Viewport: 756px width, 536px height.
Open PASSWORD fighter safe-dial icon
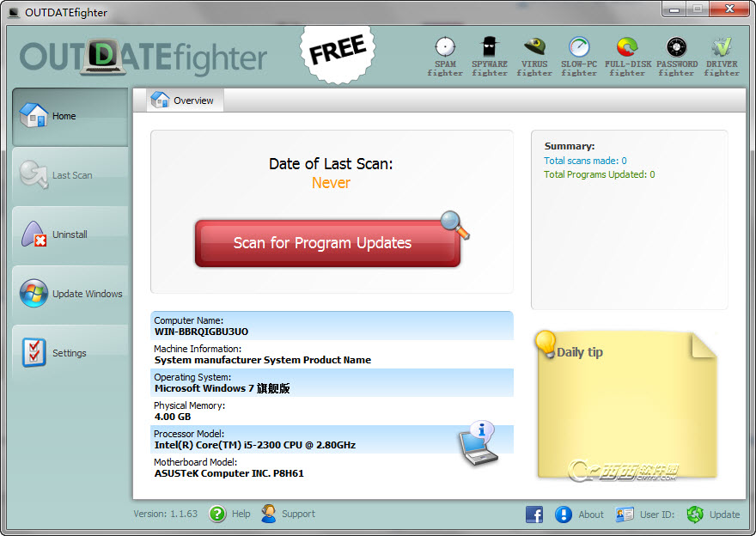676,46
